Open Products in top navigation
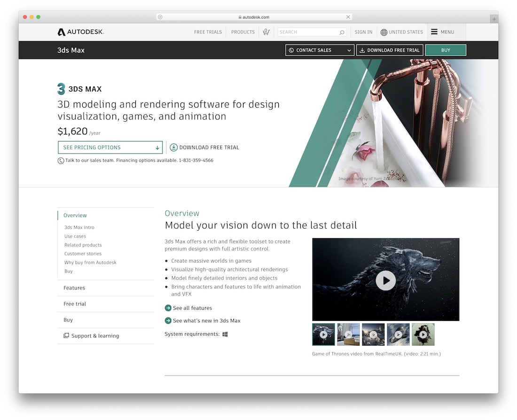This screenshot has width=517, height=420. point(243,32)
